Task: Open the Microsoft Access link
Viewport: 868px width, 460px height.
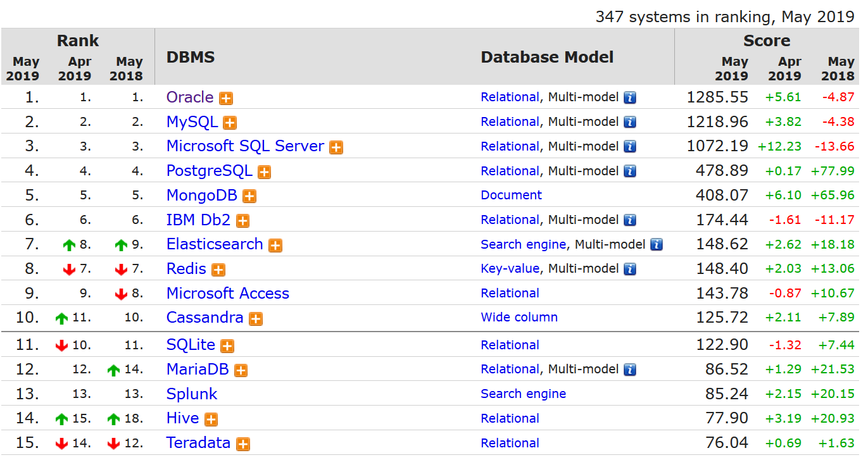Action: (228, 294)
